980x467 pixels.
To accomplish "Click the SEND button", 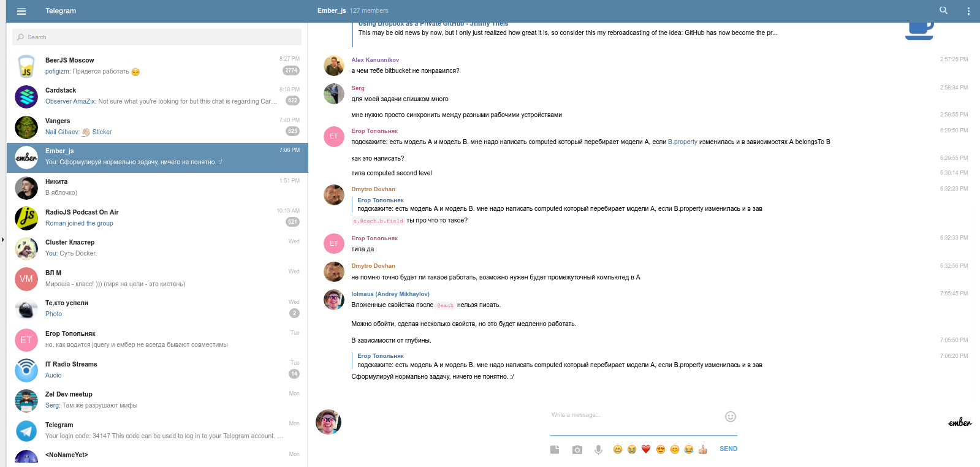I will 728,449.
